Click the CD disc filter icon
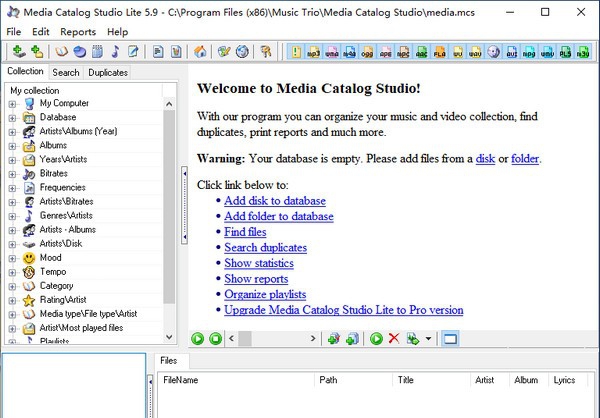600x418 pixels. tap(494, 52)
